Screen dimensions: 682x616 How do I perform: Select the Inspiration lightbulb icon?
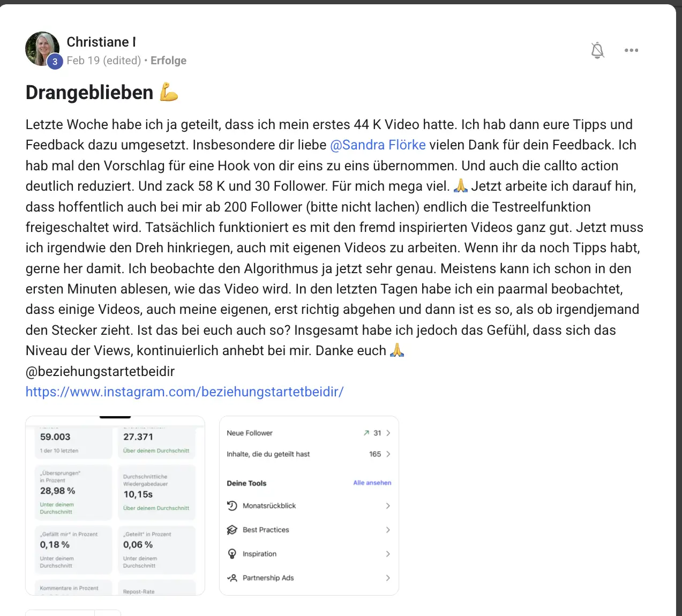[x=232, y=554]
